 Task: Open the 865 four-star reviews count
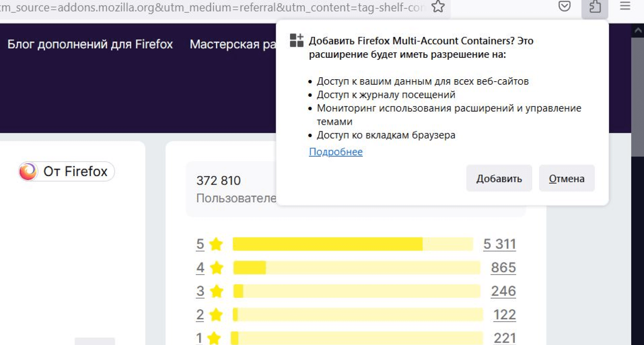point(503,268)
